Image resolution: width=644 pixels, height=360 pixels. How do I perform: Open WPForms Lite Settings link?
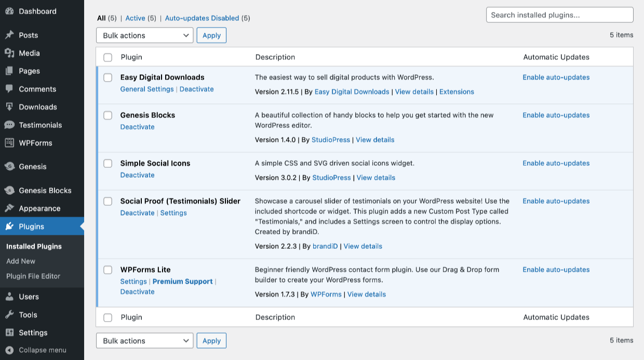click(x=133, y=282)
